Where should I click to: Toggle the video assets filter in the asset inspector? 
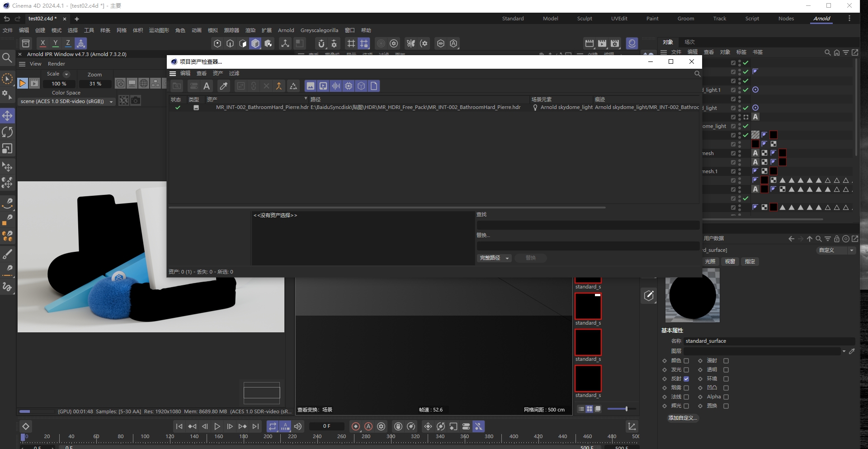[323, 86]
